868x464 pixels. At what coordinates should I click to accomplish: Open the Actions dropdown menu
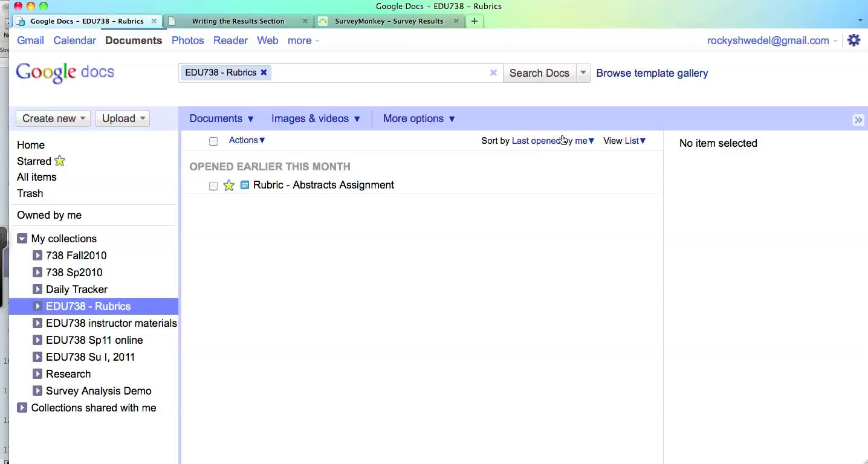[247, 140]
